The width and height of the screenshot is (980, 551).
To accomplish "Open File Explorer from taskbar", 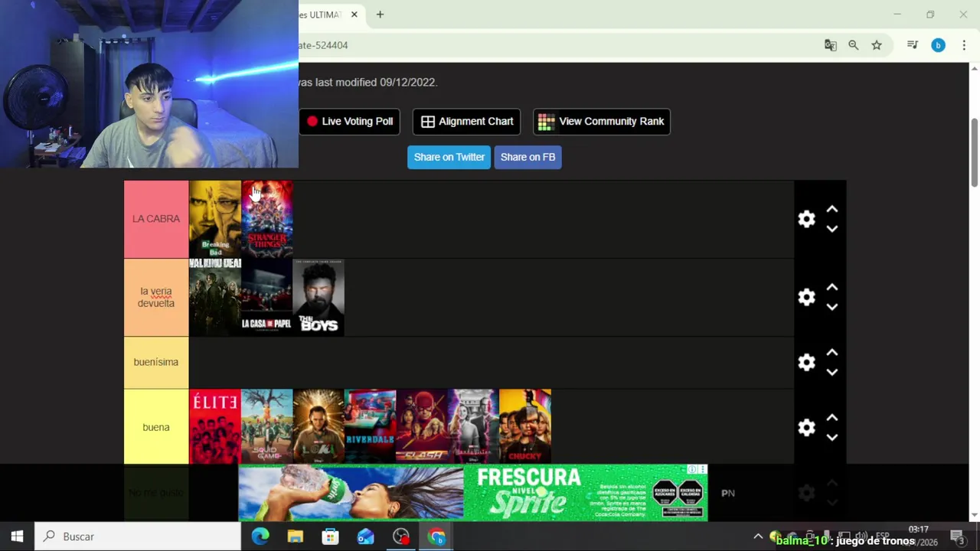I will [295, 536].
